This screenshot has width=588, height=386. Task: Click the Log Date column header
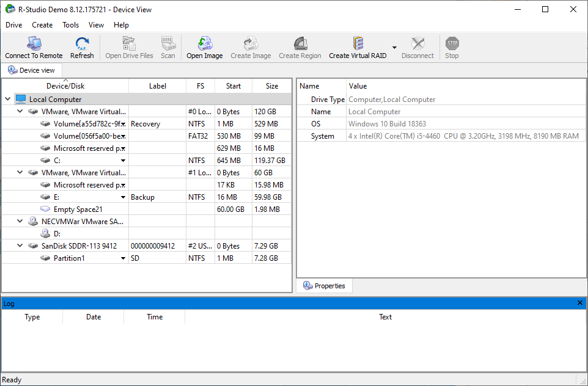94,316
